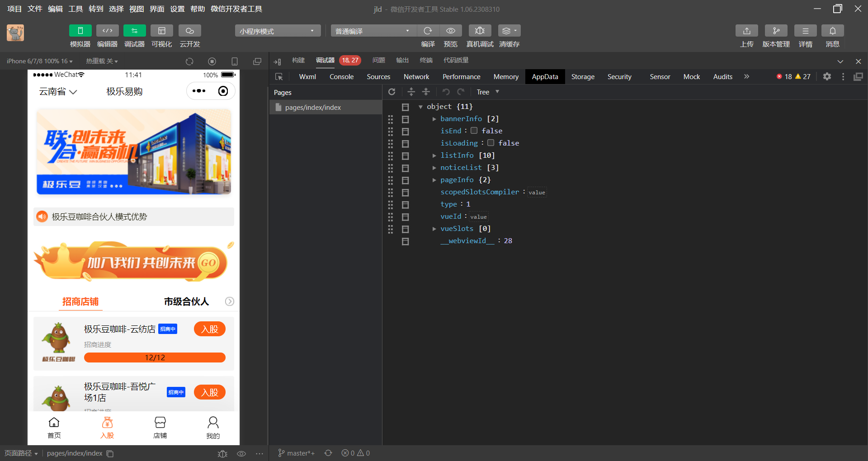Detach the simulator into a separate window
The width and height of the screenshot is (868, 461).
click(257, 61)
